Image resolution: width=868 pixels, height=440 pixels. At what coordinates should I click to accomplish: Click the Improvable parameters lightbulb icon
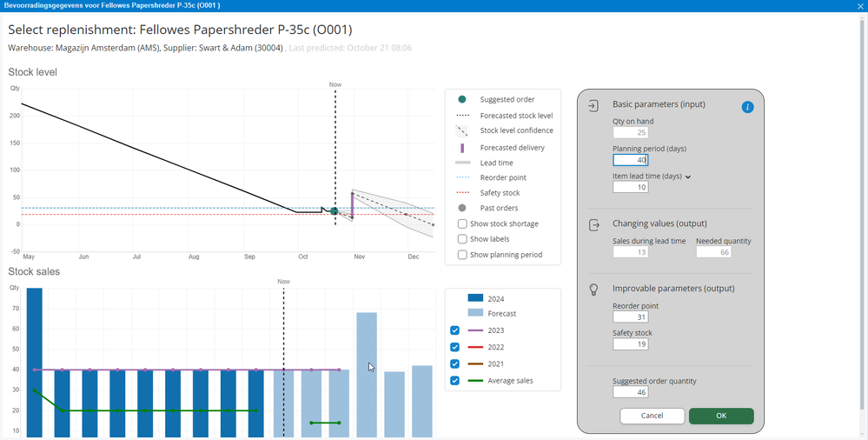(x=593, y=290)
